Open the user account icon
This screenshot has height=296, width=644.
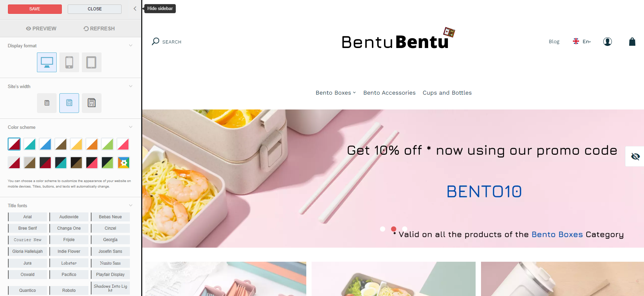(607, 42)
